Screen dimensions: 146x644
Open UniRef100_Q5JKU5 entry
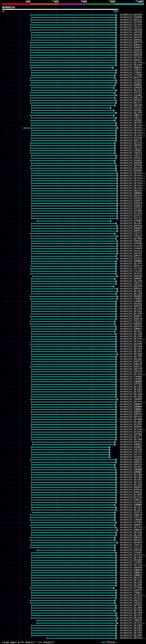tap(131, 65)
